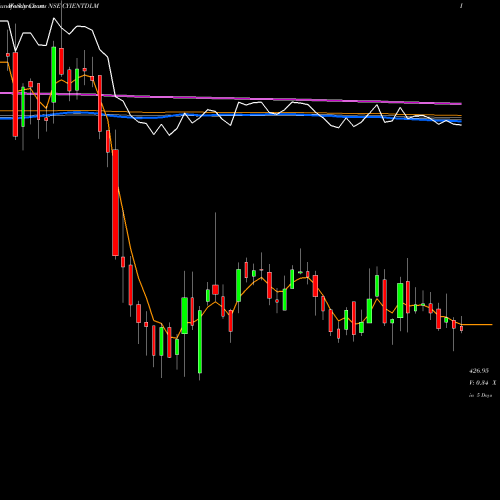Viewport: 500px width, 500px height.
Task: Select the tallest red candlestick of the crash
Action: pyautogui.click(x=115, y=203)
